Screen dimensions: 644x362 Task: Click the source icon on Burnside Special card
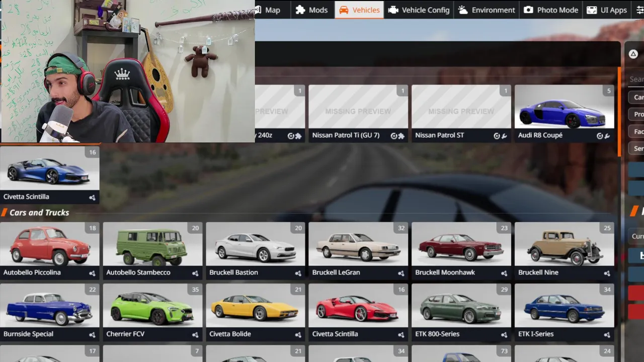(x=92, y=334)
